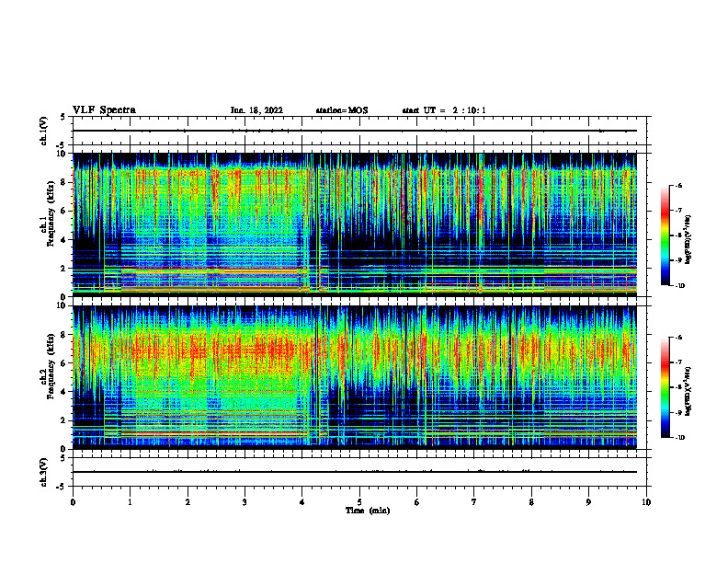Click the "start UT = 2:10:1" header text
The height and width of the screenshot is (563, 728).
pyautogui.click(x=444, y=110)
